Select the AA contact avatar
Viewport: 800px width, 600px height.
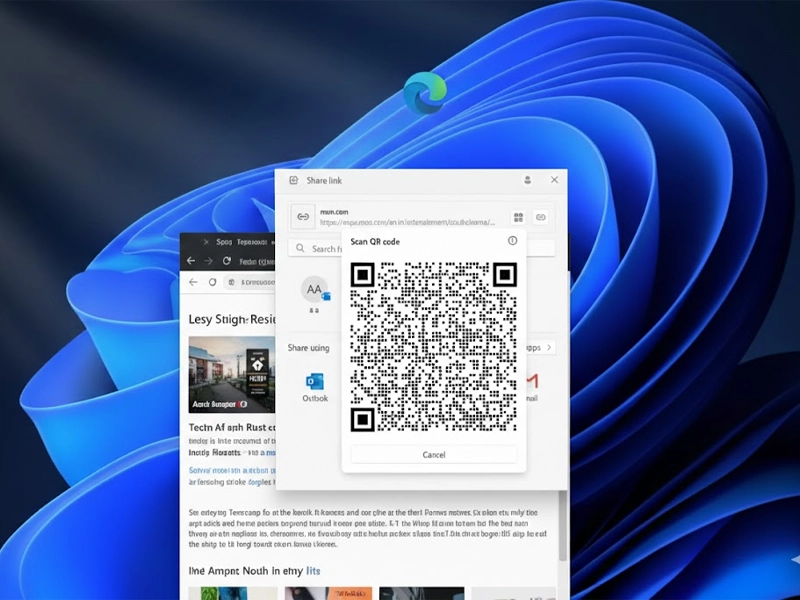click(314, 290)
